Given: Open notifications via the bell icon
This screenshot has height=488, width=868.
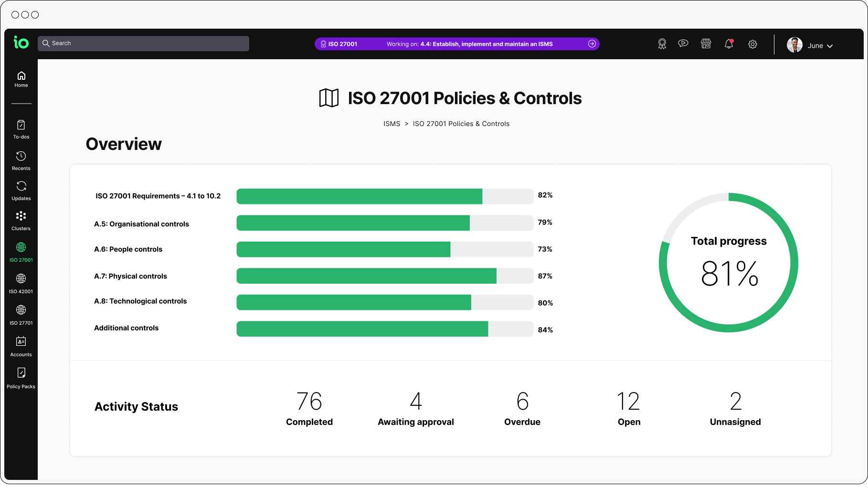Looking at the screenshot, I should click(x=729, y=43).
